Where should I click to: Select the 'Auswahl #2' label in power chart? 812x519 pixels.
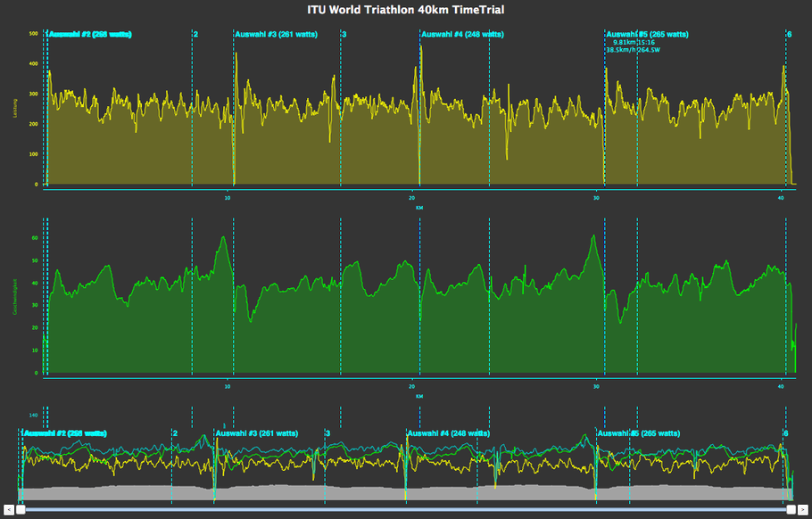tap(89, 35)
